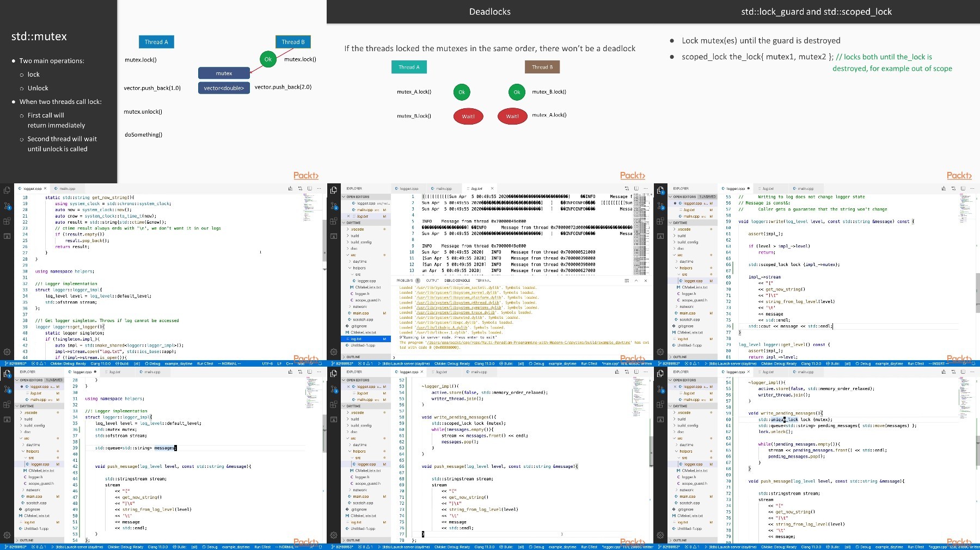Switch to the OUTPUT panel tab
The width and height of the screenshot is (980, 550).
click(x=432, y=281)
